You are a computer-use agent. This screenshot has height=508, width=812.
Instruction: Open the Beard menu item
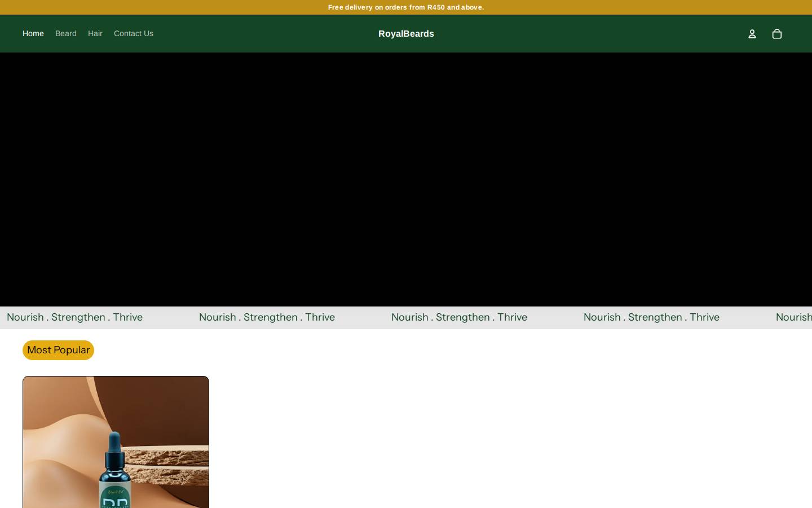point(66,33)
